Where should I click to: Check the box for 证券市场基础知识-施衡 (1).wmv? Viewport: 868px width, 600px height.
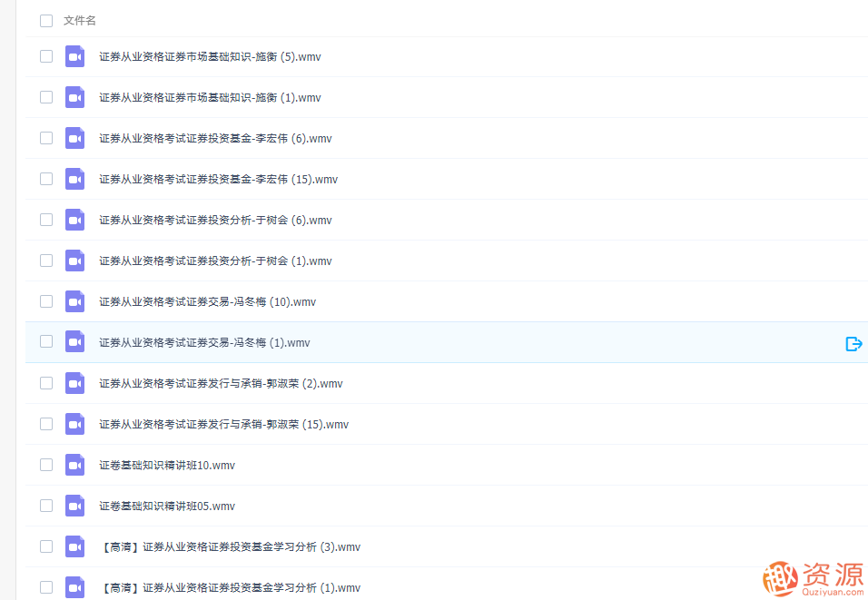46,97
